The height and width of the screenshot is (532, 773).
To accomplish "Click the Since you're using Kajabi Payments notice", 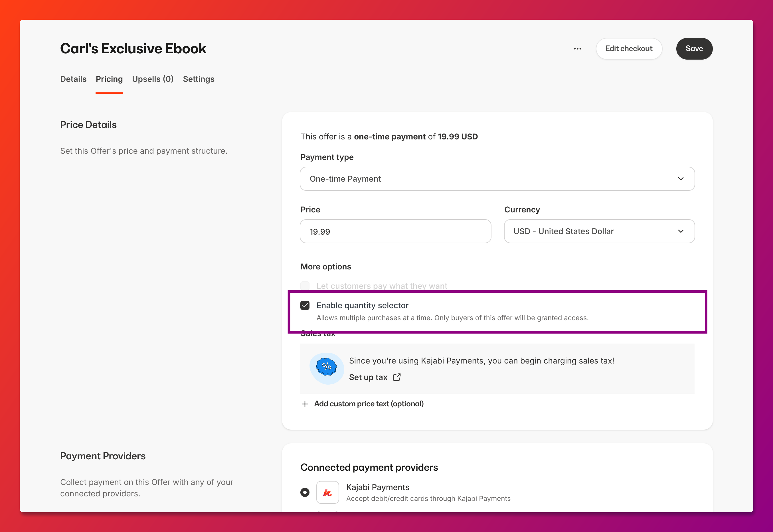I will tap(481, 361).
